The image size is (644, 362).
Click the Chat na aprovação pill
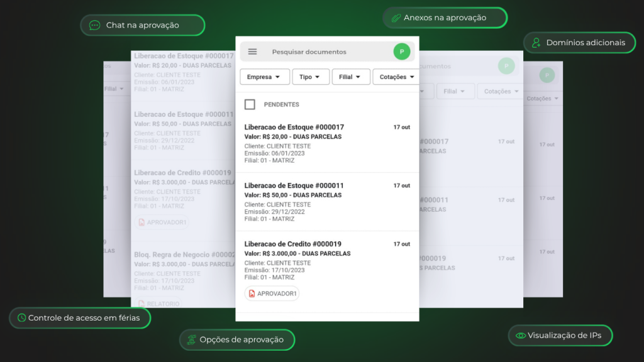coord(143,25)
